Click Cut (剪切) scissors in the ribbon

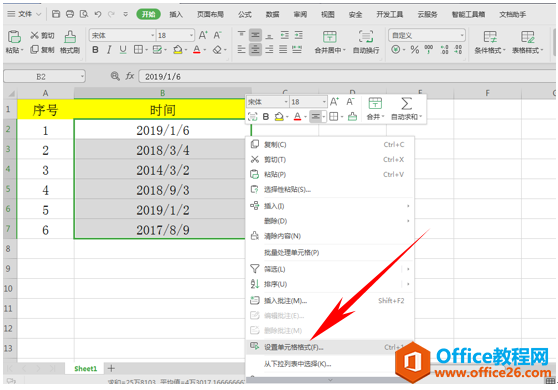(42, 35)
